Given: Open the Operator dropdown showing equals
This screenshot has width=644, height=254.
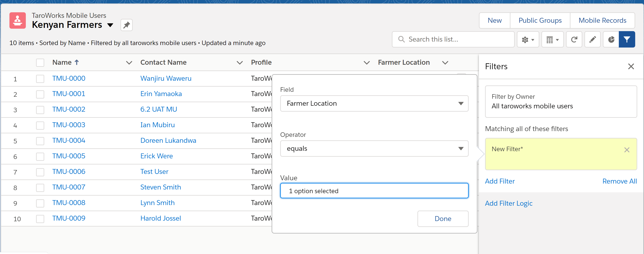Looking at the screenshot, I should (374, 149).
